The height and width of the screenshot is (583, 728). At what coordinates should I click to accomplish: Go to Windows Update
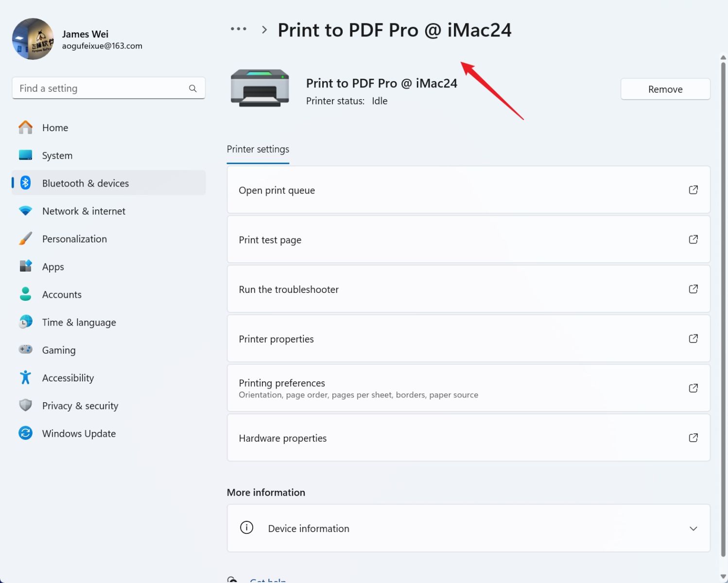click(x=108, y=433)
